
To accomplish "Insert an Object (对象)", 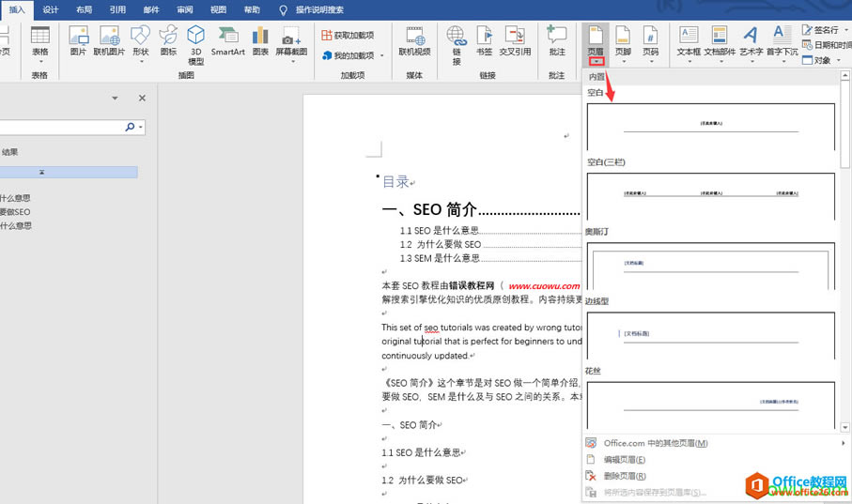I will pyautogui.click(x=816, y=60).
